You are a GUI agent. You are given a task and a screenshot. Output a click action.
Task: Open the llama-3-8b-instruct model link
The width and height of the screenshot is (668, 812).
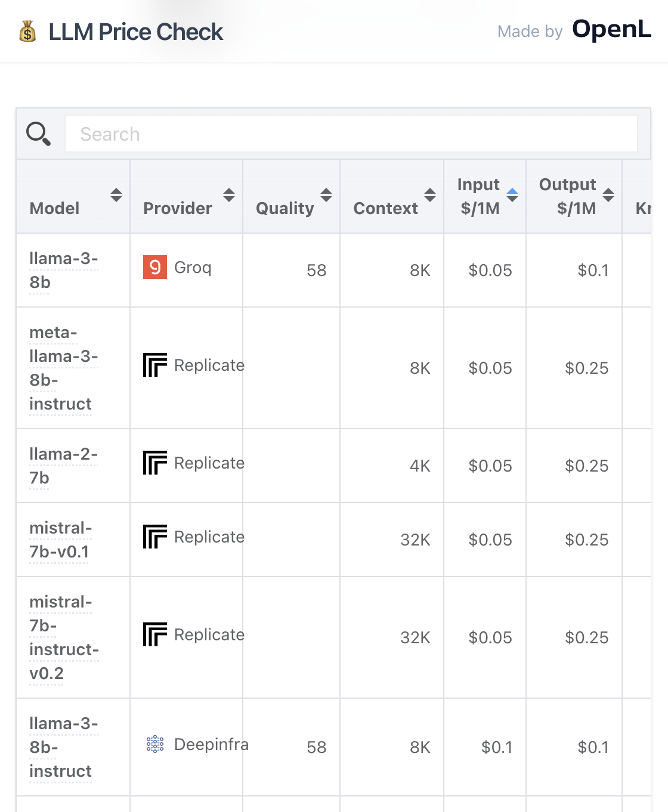(x=64, y=747)
